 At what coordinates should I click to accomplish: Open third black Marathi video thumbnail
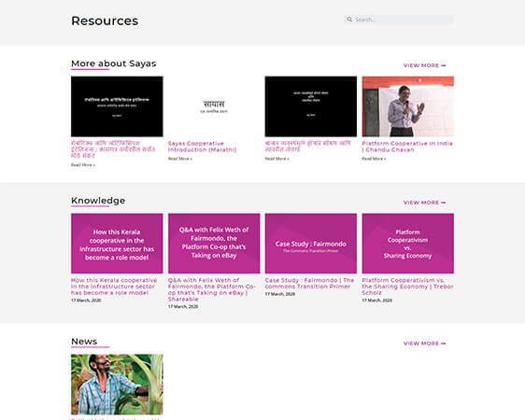pos(311,106)
